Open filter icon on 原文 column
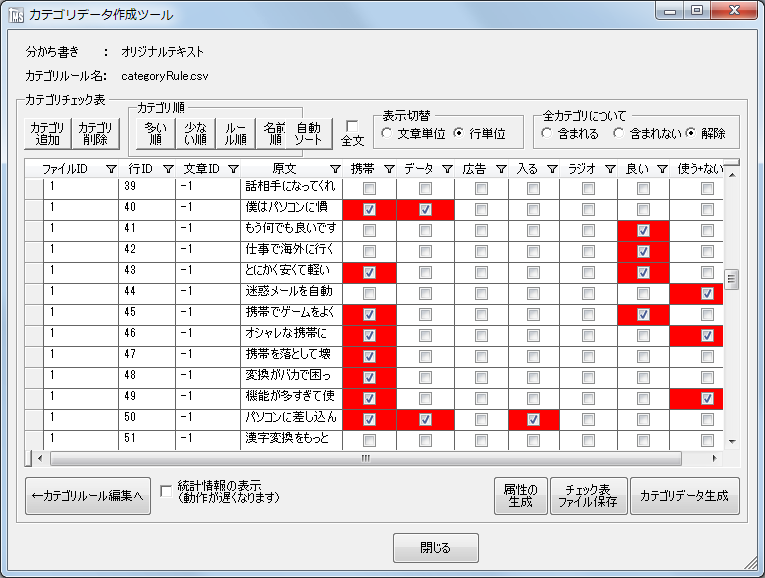 pyautogui.click(x=335, y=169)
